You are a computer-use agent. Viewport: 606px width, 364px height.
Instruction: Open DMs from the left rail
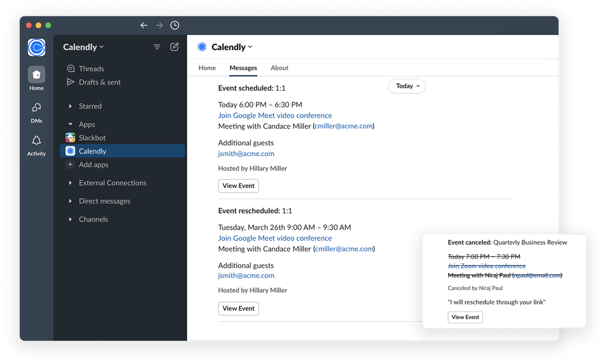coord(36,112)
